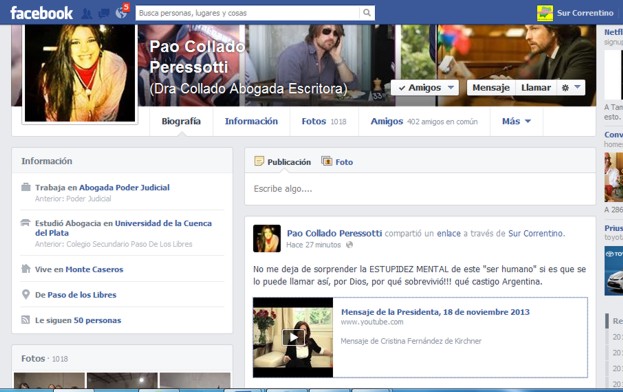Open Universidad de la Cuenca del Plata link
Screen dimensions: 623x392
pos(123,228)
